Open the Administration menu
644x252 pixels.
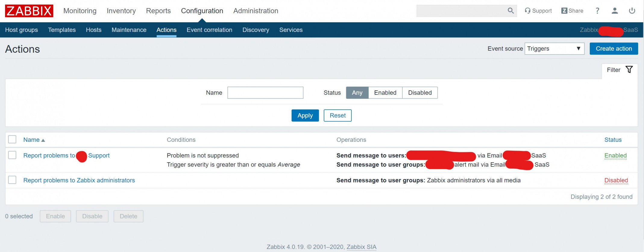256,11
